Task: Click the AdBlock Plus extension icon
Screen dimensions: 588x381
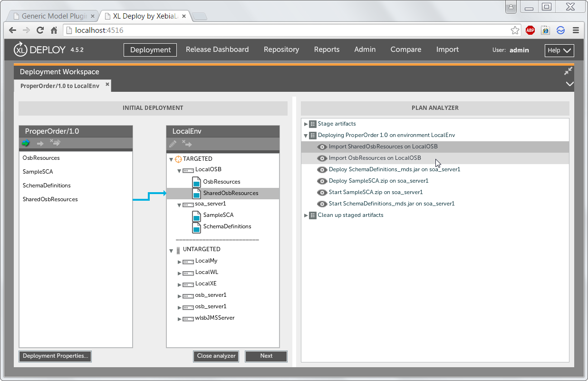Action: [x=530, y=30]
